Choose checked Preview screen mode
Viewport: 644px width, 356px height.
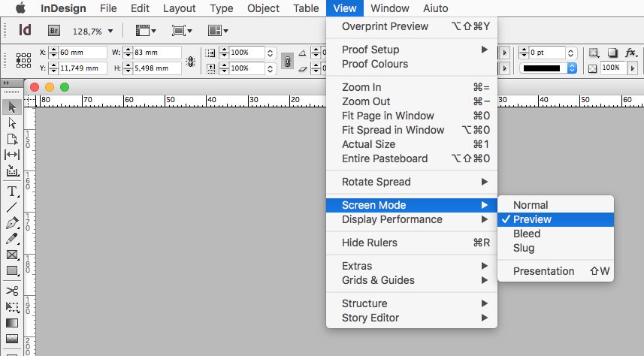click(555, 219)
